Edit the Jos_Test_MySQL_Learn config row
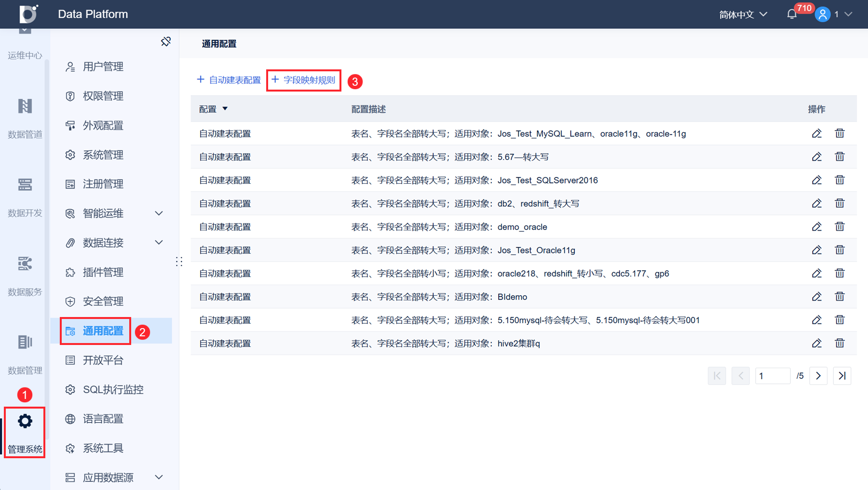 click(816, 133)
